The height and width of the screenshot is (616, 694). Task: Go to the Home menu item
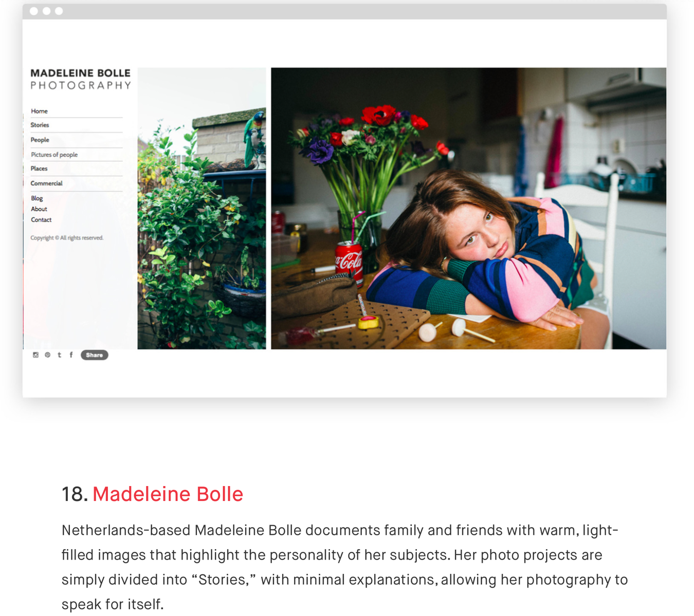coord(39,111)
